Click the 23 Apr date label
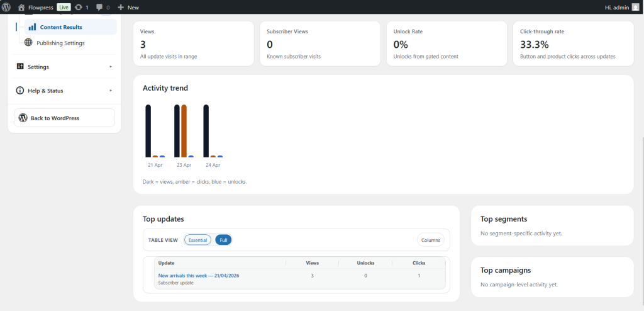Image resolution: width=644 pixels, height=311 pixels. tap(184, 165)
